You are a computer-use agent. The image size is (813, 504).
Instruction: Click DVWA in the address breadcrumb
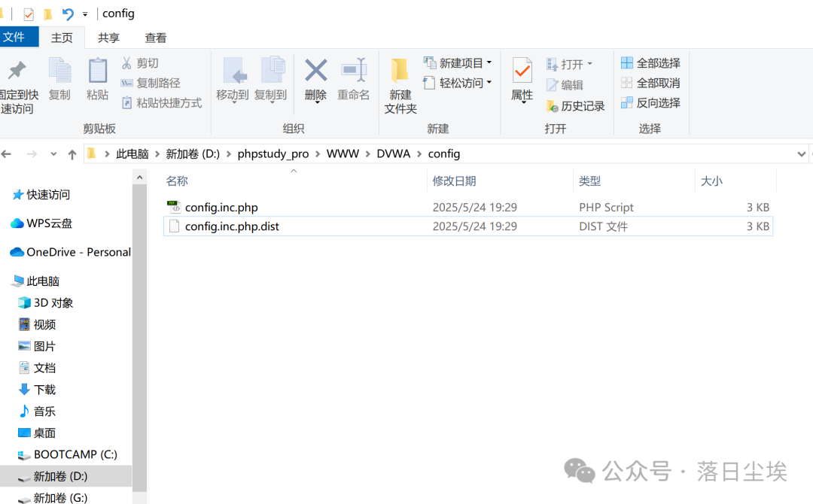pyautogui.click(x=393, y=154)
